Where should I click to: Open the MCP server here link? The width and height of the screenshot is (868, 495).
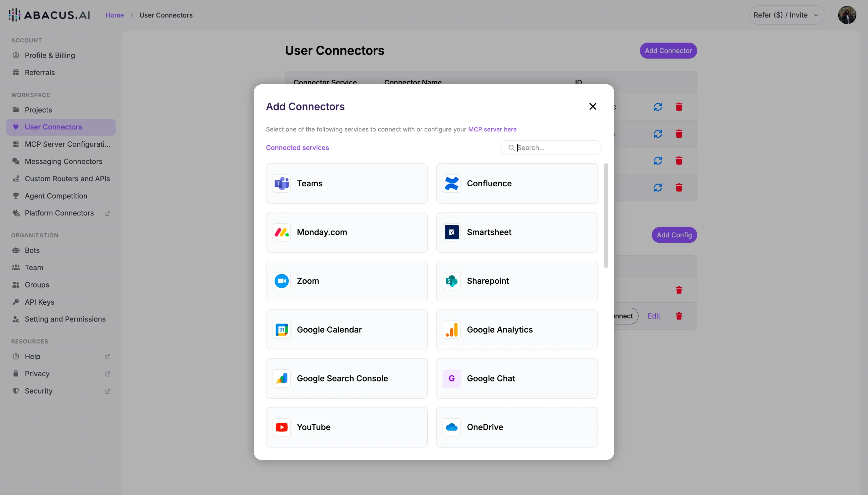[492, 129]
